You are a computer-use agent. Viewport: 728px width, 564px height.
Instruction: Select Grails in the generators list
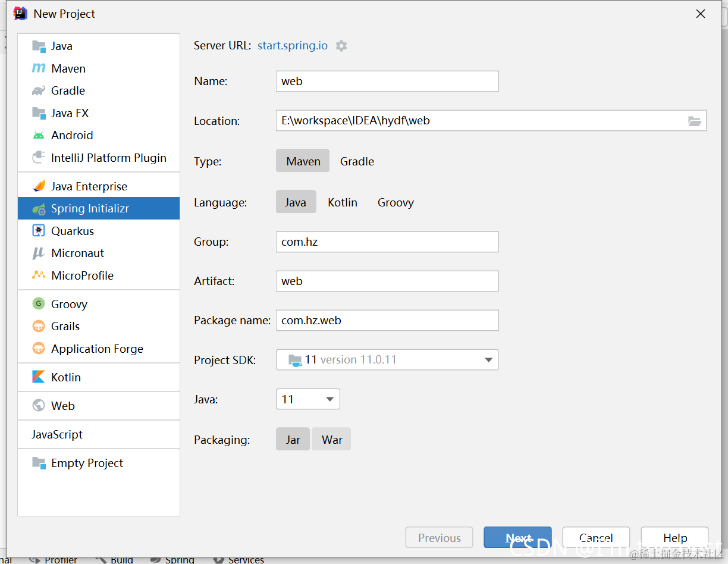click(99, 326)
